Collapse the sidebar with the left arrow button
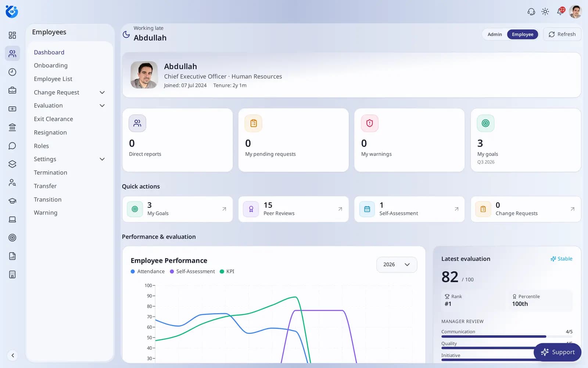This screenshot has height=368, width=588. (x=12, y=355)
